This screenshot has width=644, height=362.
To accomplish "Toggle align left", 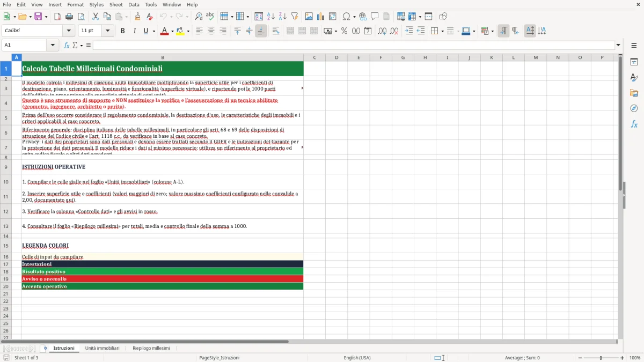I will click(199, 31).
